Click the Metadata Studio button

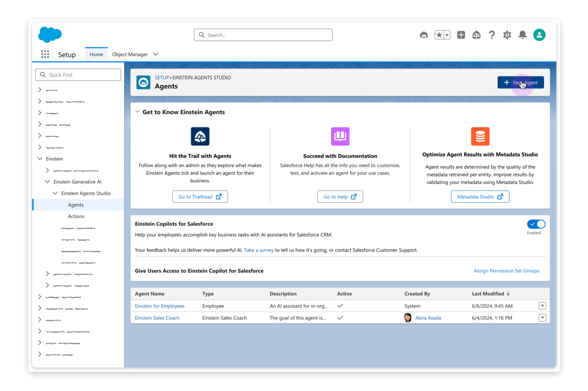pyautogui.click(x=480, y=197)
